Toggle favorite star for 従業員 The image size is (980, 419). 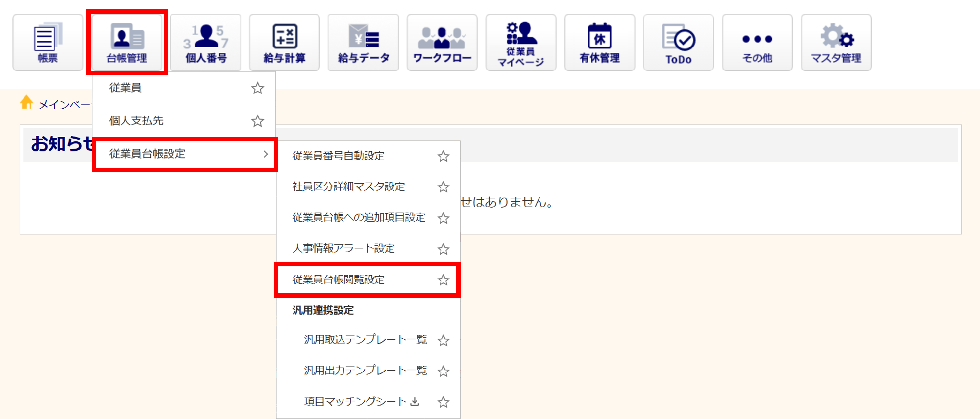tap(257, 88)
